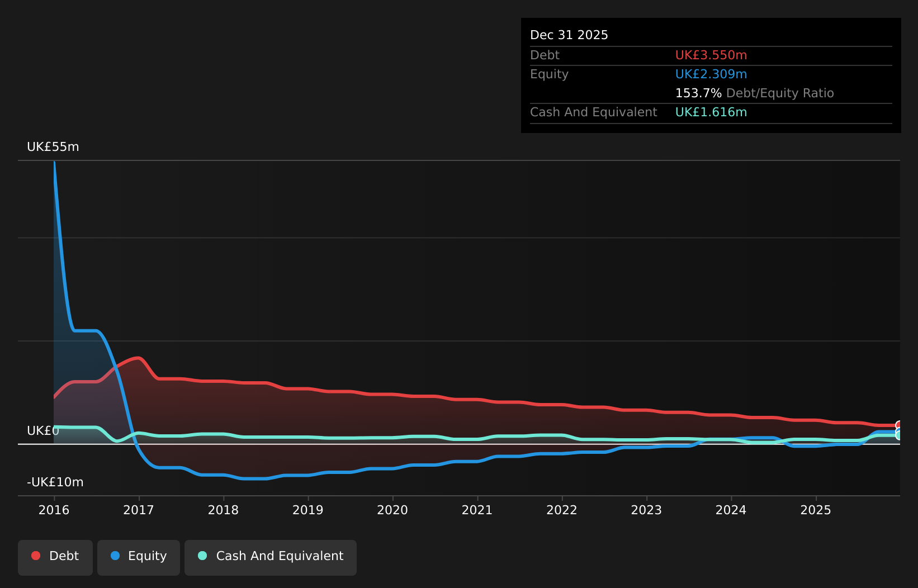Toggle the Debt series legend button
The height and width of the screenshot is (588, 918).
point(55,557)
